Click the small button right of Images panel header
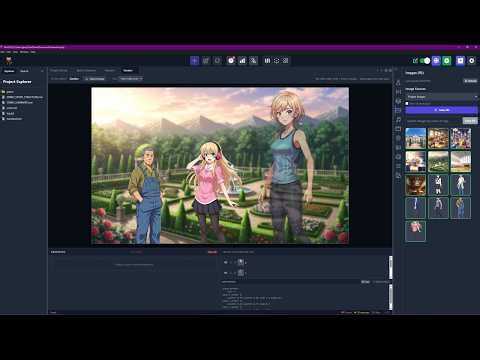This screenshot has width=480, height=360. tap(470, 81)
